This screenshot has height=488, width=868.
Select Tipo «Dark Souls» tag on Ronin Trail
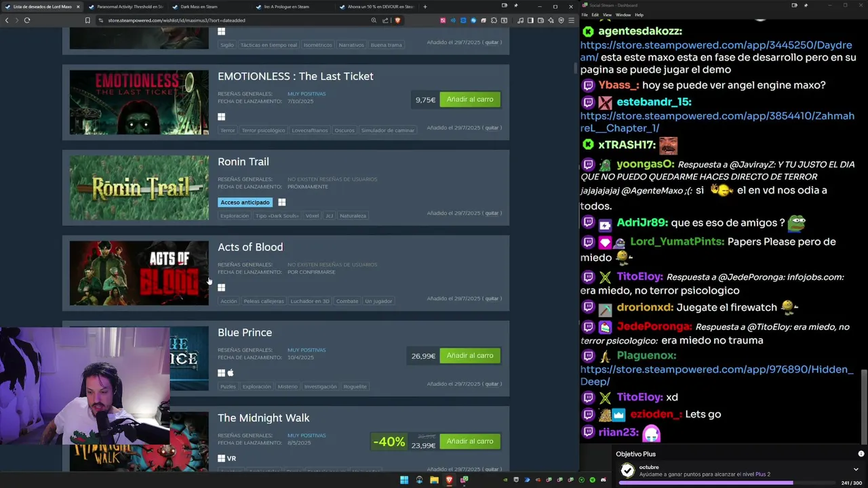point(277,216)
